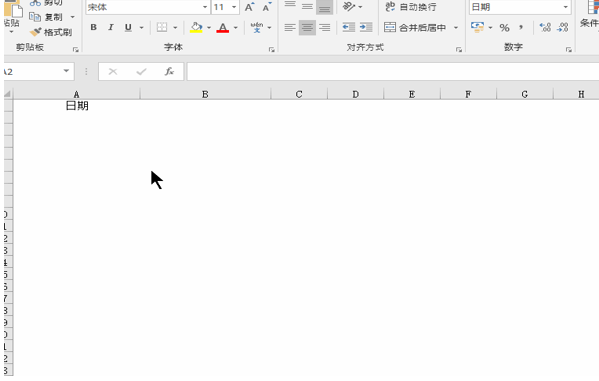Click the phonetic guide (wén) icon
Screen dimensions: 599x381
(256, 28)
